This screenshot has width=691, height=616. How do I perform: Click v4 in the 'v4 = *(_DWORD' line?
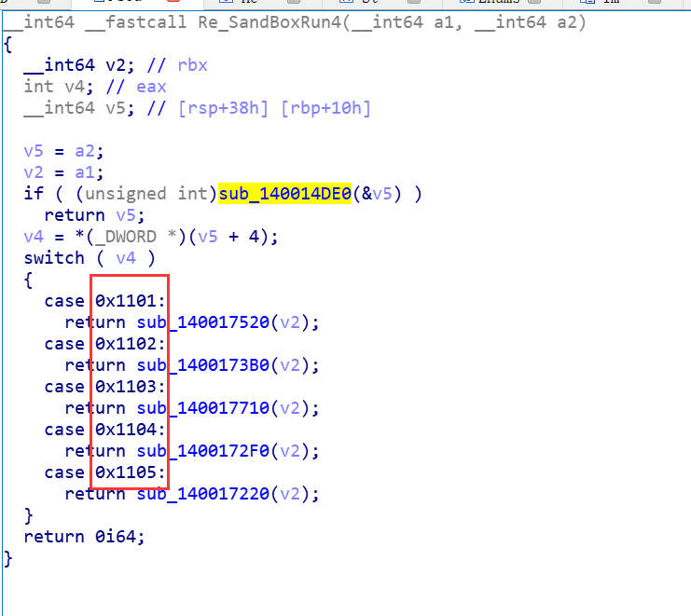(x=34, y=237)
